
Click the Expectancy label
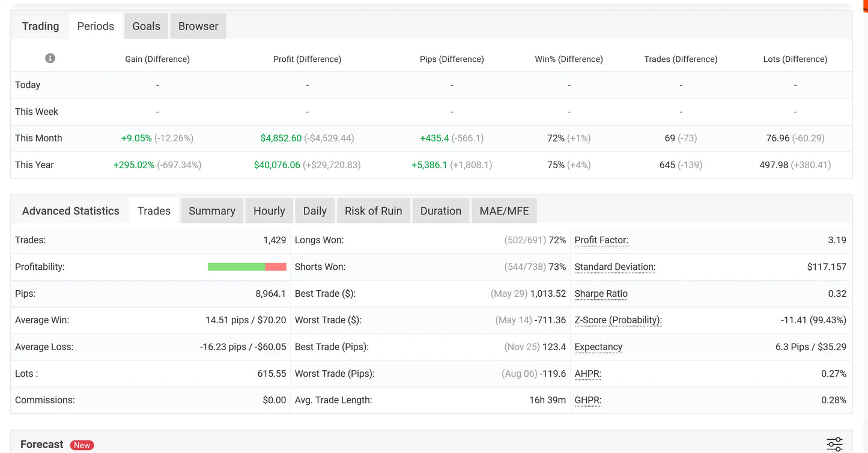(598, 347)
